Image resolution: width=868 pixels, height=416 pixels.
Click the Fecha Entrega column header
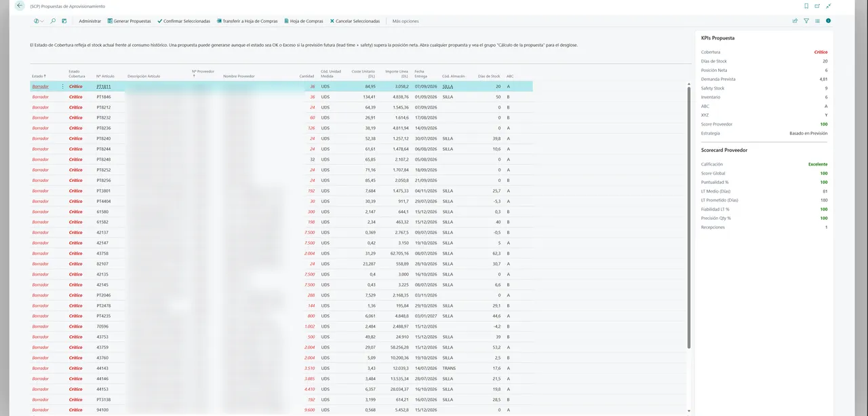[421, 73]
